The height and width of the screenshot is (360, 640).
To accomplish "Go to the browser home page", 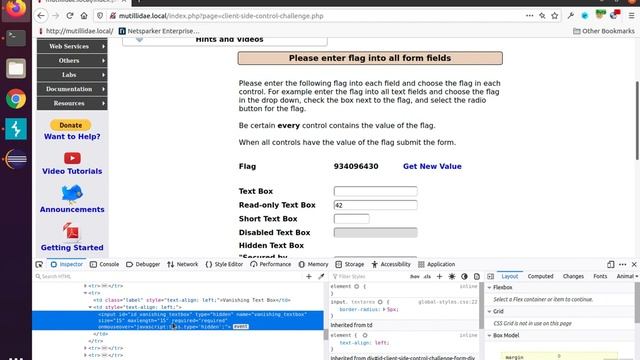I will coord(84,16).
